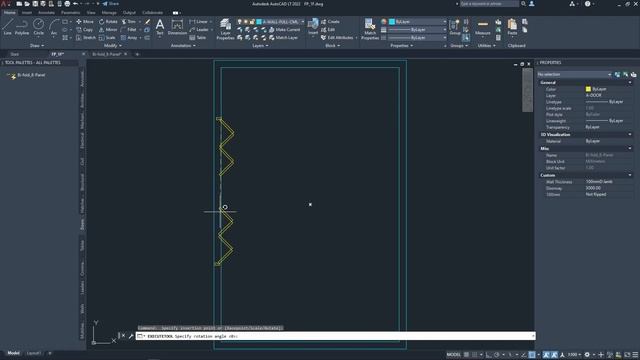Select the Circle tool
The image size is (640, 360).
(38, 27)
